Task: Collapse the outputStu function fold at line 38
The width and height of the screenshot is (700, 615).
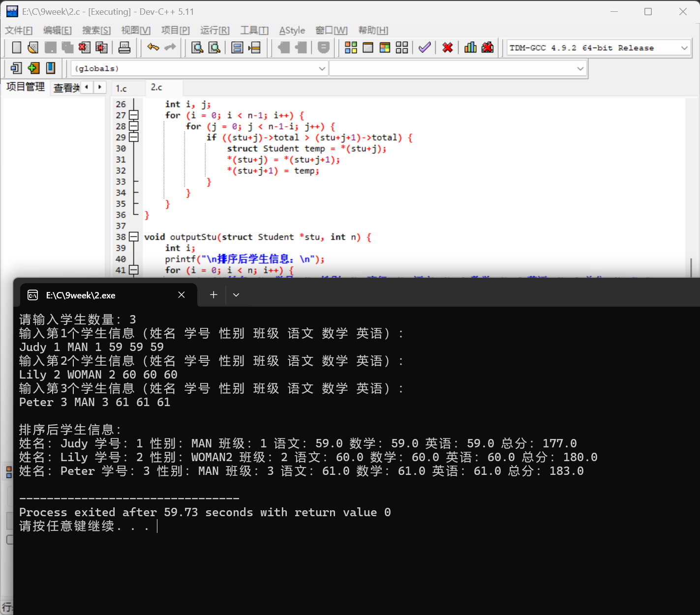Action: [x=134, y=237]
